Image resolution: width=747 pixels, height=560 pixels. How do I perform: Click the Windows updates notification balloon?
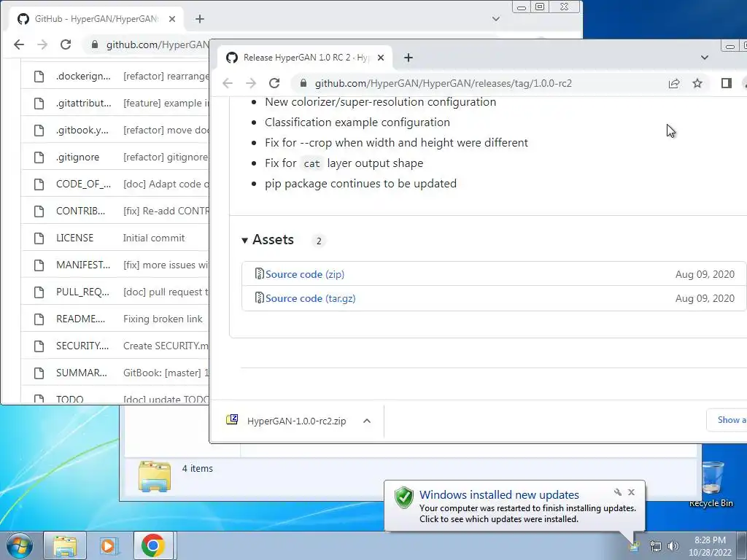pyautogui.click(x=515, y=506)
